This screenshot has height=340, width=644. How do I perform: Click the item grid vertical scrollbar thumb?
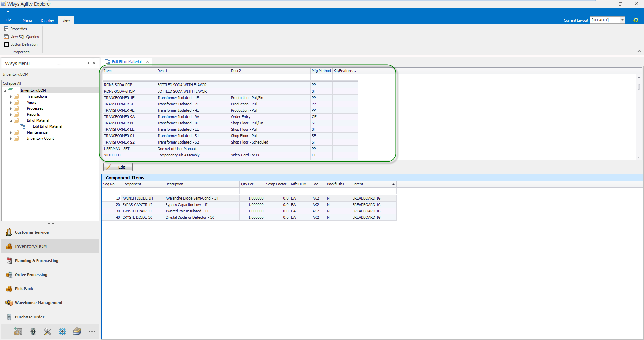point(639,87)
